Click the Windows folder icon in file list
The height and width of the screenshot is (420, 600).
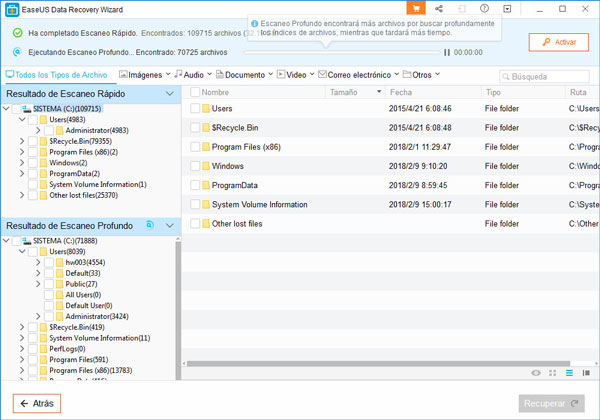pyautogui.click(x=206, y=166)
